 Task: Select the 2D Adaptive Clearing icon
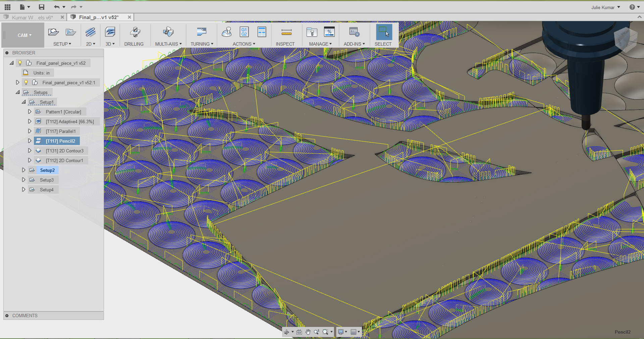[x=90, y=32]
